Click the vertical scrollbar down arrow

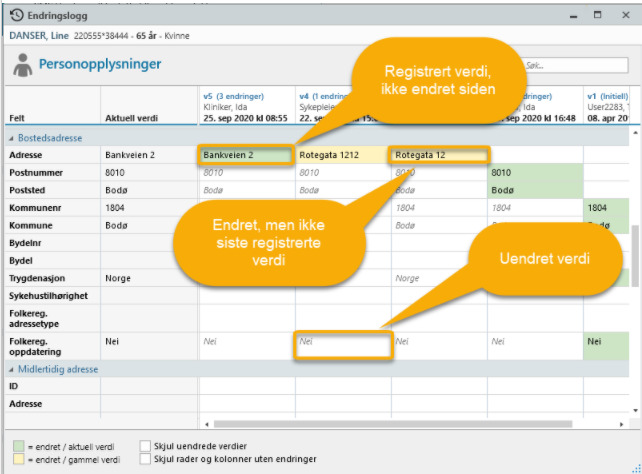point(634,411)
